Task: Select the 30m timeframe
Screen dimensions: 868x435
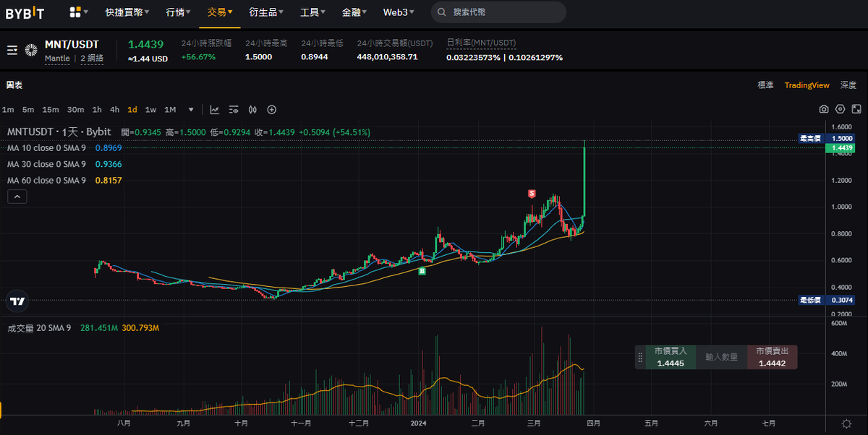Action: tap(75, 110)
